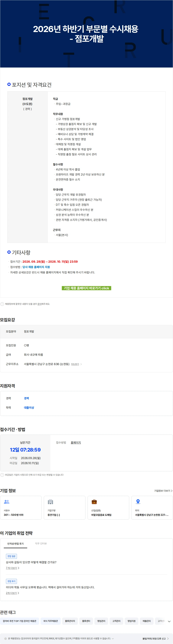Click info icon beside 마감일은 기업의 사정 notice
Viewport: 173px width, 644px height.
(x=2, y=475)
